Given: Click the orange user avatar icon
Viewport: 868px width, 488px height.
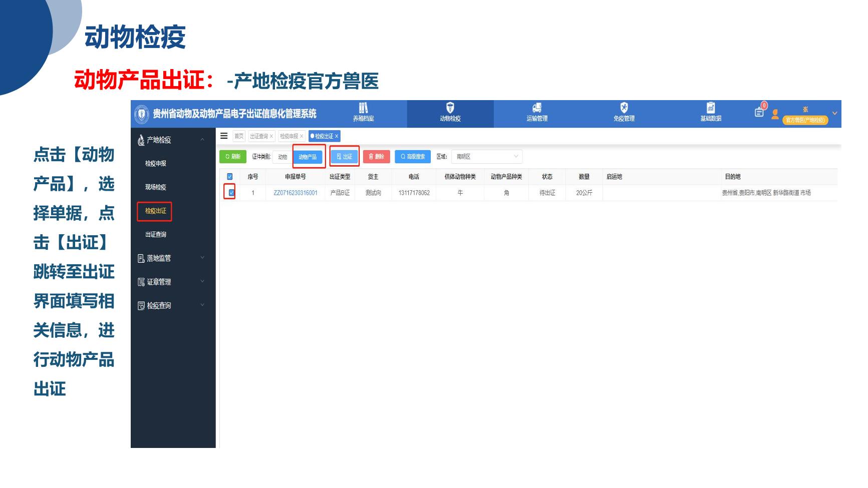Looking at the screenshot, I should [x=775, y=115].
